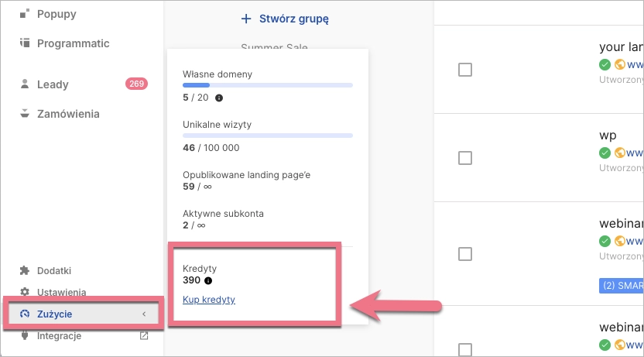Go to the Integracje menu item

coord(59,336)
